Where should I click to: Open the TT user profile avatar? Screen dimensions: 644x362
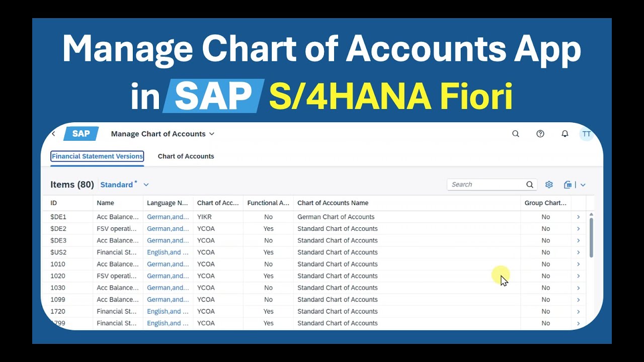(587, 134)
